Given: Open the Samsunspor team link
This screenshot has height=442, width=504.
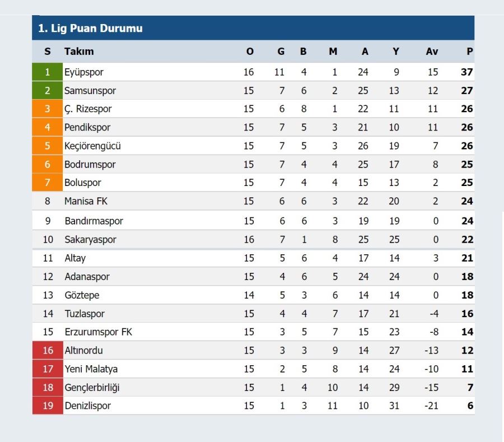Looking at the screenshot, I should click(x=90, y=91).
